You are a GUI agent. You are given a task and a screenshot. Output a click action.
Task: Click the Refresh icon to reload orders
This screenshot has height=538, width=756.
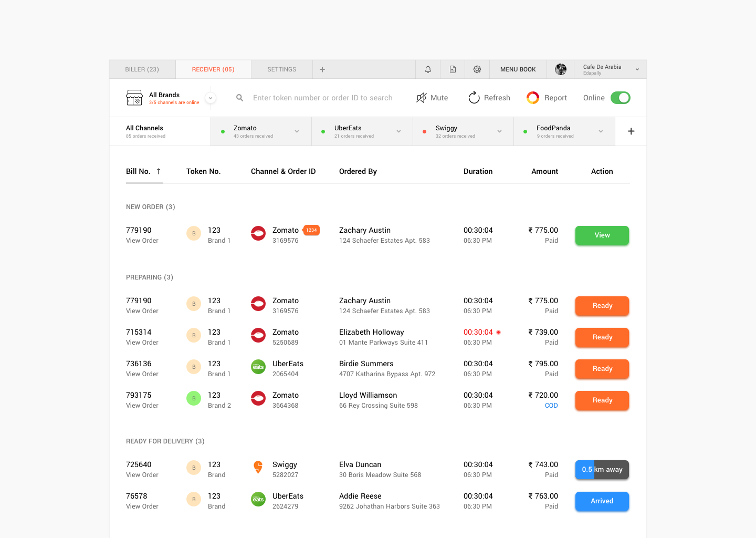click(474, 97)
